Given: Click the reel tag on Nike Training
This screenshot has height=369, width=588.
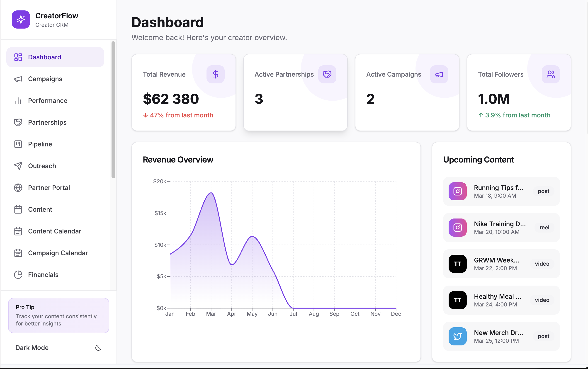Looking at the screenshot, I should click(544, 228).
